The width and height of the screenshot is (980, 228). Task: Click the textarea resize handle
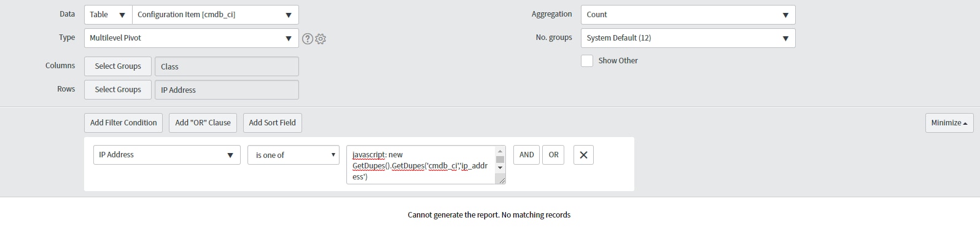tap(501, 179)
